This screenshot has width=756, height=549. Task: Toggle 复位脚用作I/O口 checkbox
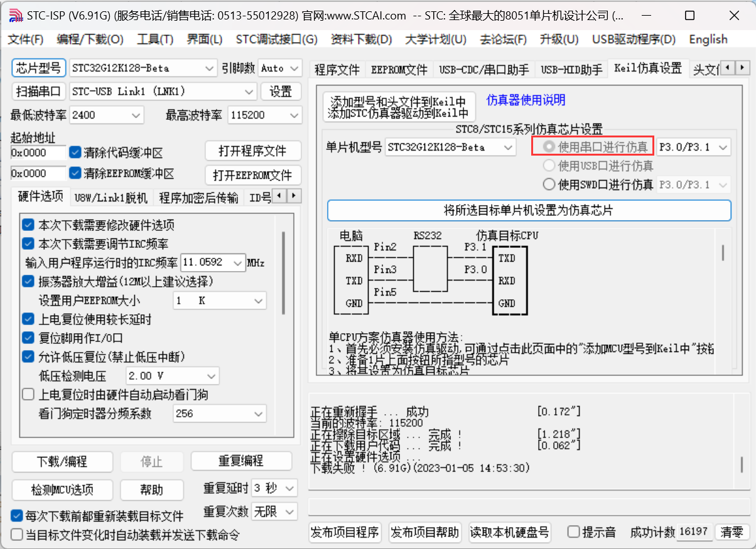tap(28, 338)
